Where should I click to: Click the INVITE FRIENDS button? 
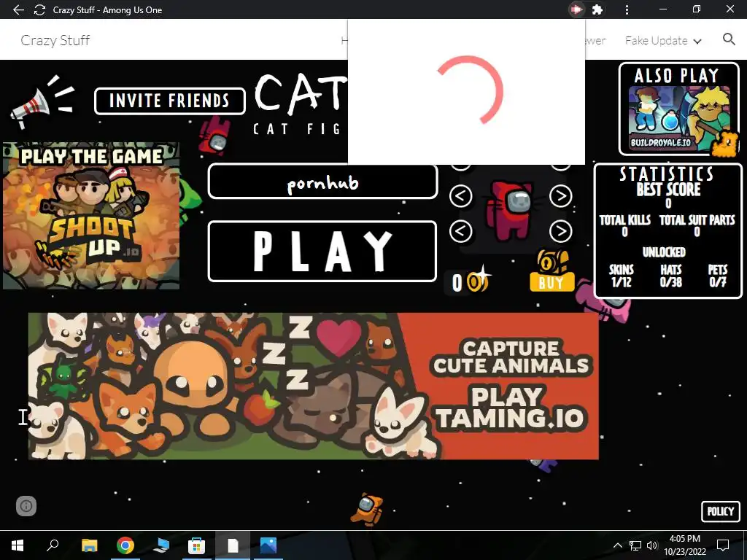[x=169, y=101]
